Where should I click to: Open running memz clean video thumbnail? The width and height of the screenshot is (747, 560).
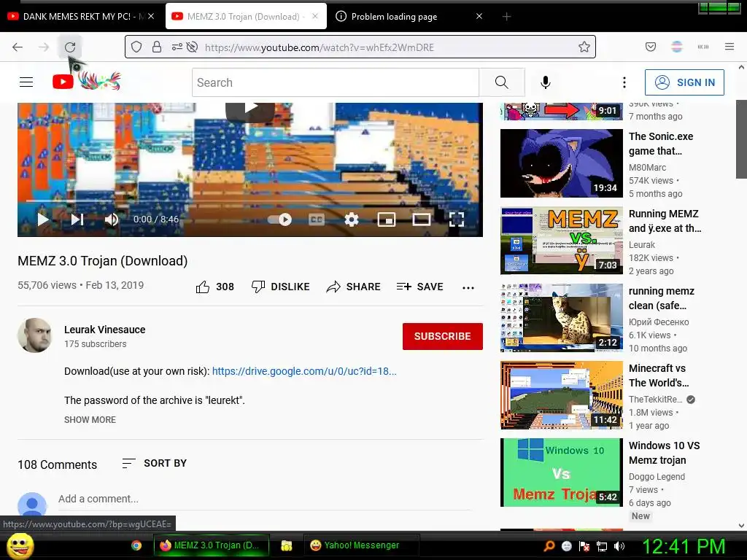(561, 318)
